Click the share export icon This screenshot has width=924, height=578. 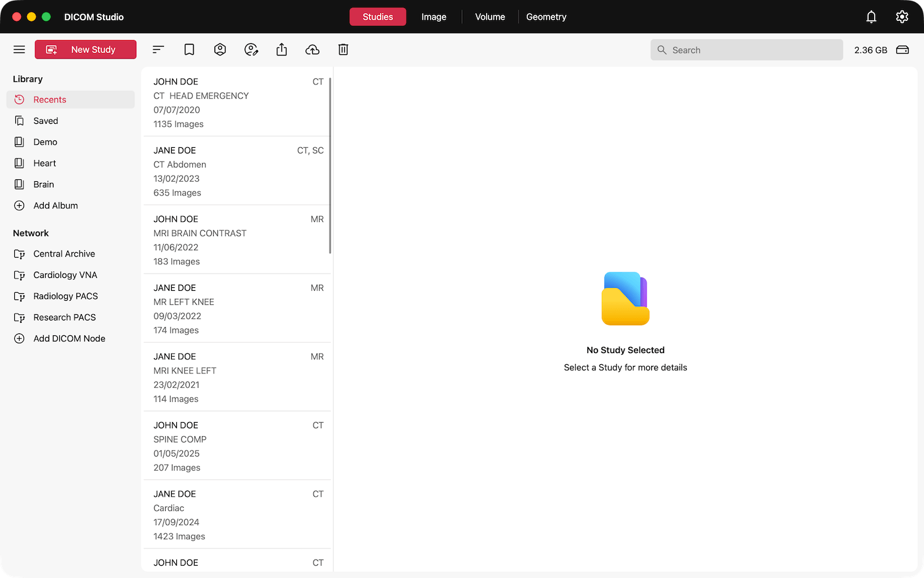click(x=282, y=49)
